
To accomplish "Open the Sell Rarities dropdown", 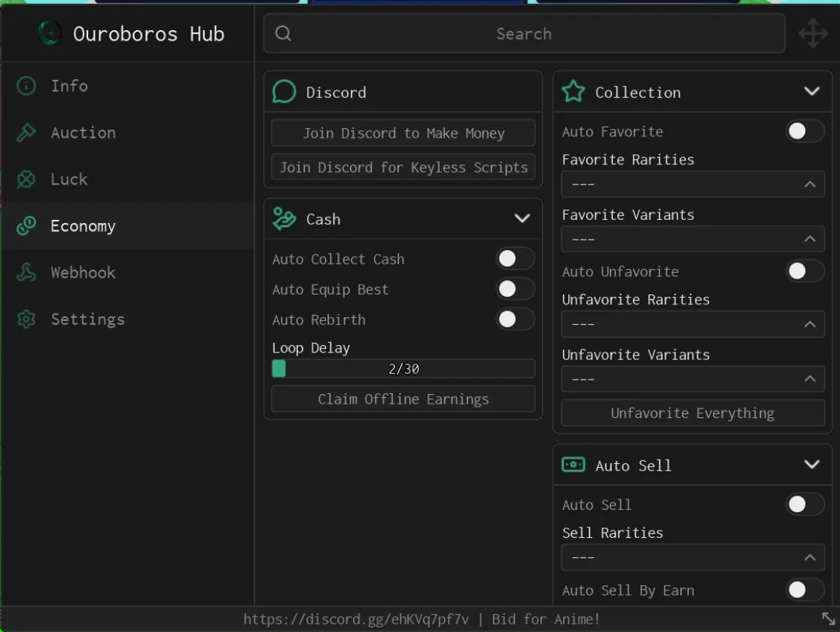I will click(692, 557).
